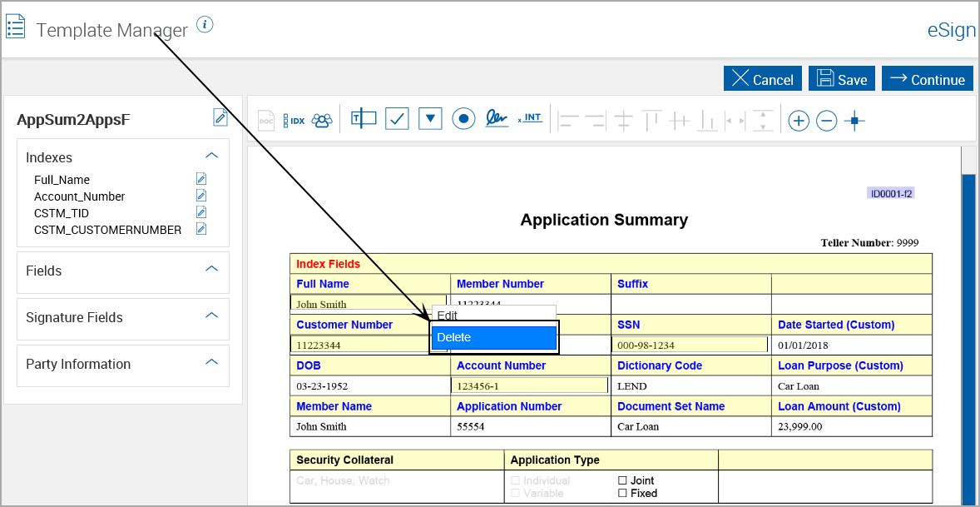Edit the AppSum2AppsF template name
Viewport: 980px width, 507px height.
coord(220,117)
